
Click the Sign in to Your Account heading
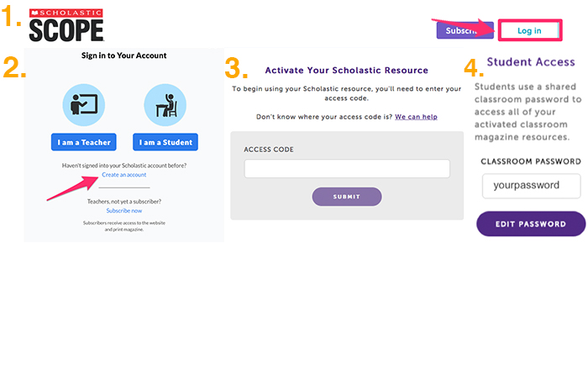tap(124, 55)
